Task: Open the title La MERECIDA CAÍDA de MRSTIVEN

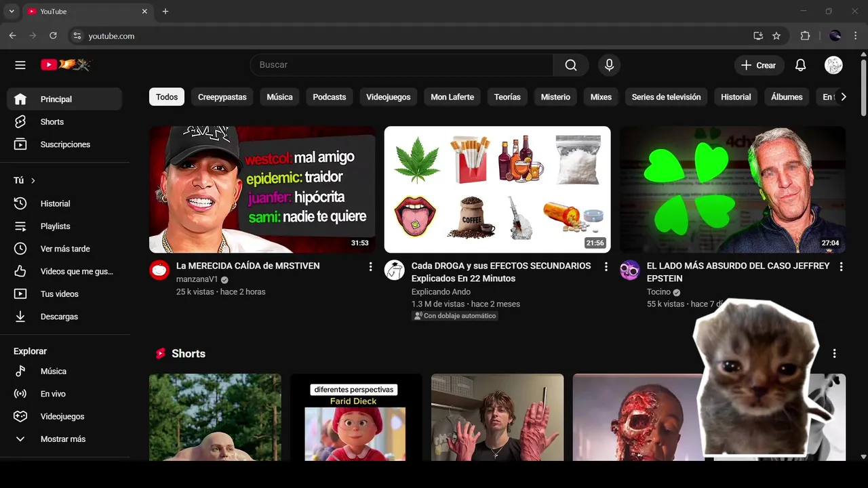Action: (x=248, y=266)
